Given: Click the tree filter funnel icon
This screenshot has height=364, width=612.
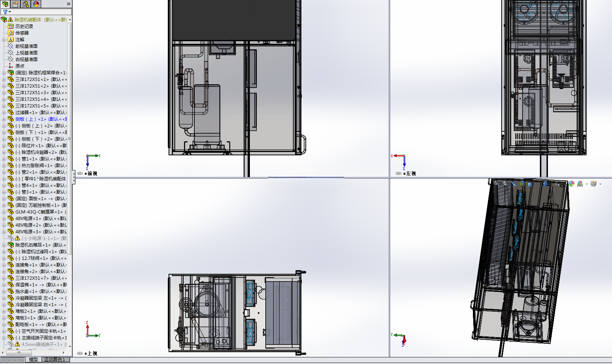Looking at the screenshot, I should [5, 12].
